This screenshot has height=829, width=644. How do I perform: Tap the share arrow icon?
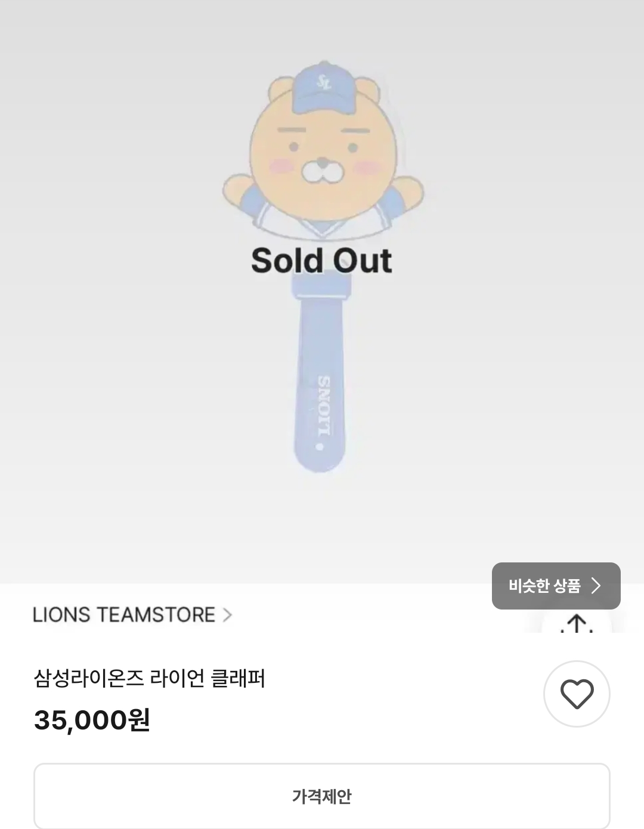pyautogui.click(x=577, y=624)
